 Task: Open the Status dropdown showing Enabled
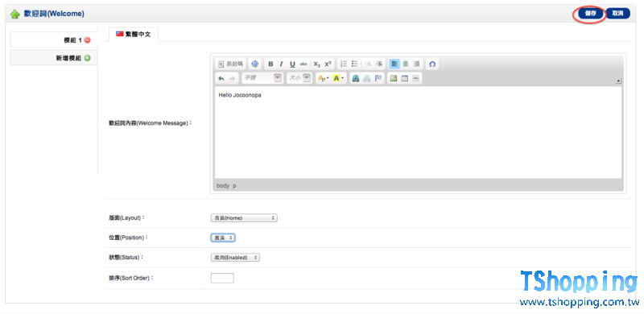pos(235,258)
